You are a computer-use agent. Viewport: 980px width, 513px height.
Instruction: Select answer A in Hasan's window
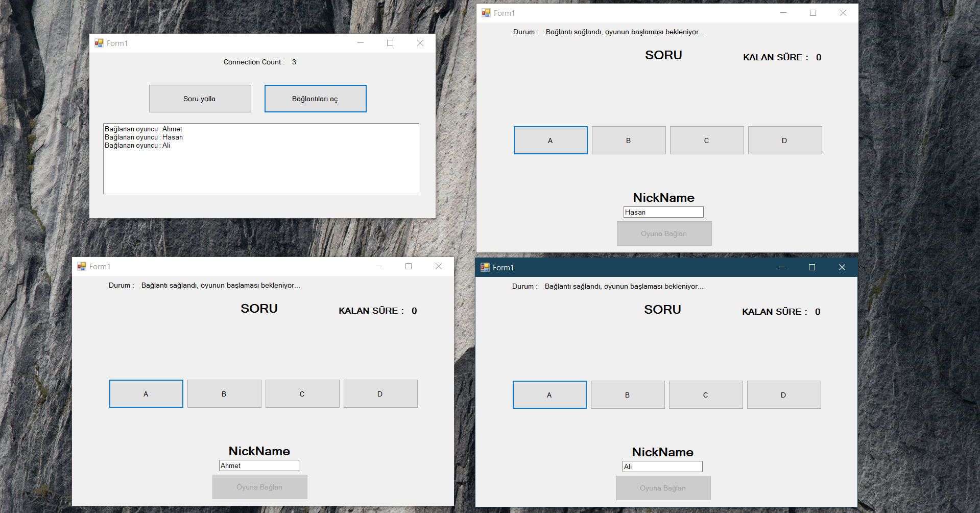[550, 140]
